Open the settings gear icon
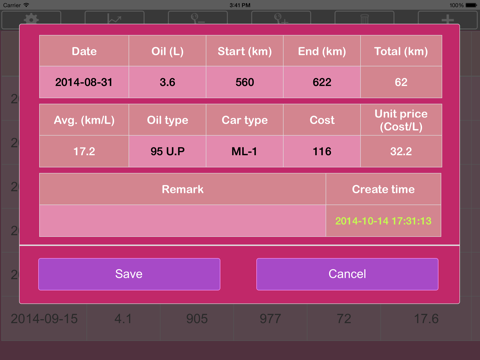Image resolution: width=480 pixels, height=360 pixels. pyautogui.click(x=31, y=19)
